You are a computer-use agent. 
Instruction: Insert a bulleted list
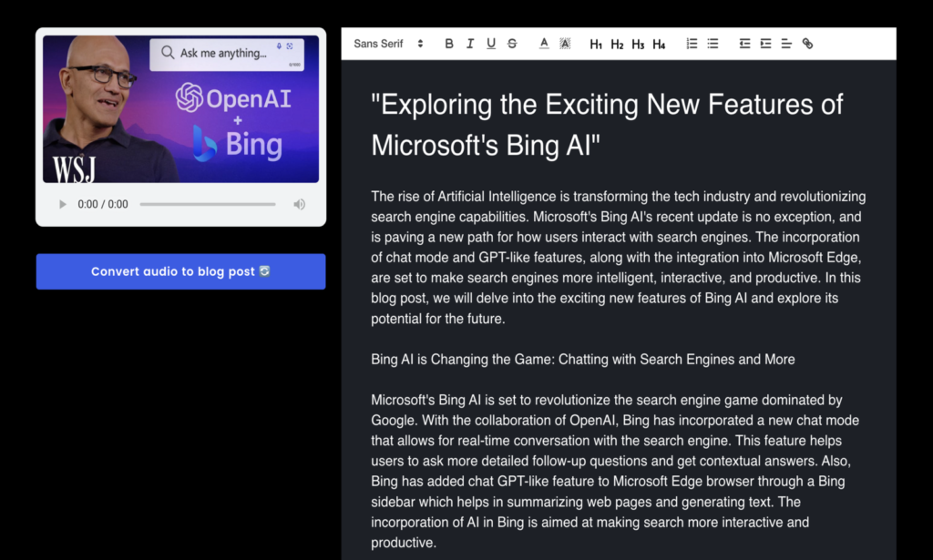pyautogui.click(x=713, y=44)
